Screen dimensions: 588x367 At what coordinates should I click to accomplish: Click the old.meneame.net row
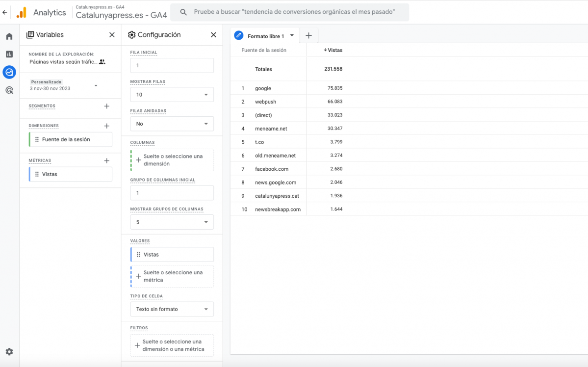point(409,156)
